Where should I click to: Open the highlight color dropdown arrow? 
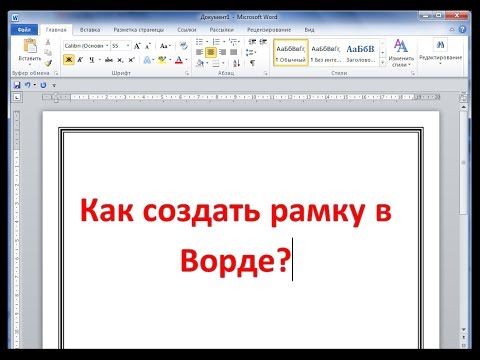(x=170, y=60)
